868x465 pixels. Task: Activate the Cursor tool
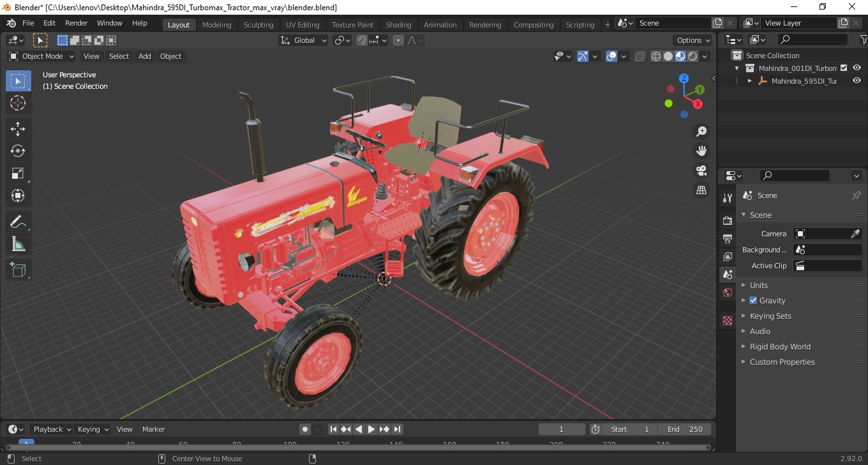(18, 103)
